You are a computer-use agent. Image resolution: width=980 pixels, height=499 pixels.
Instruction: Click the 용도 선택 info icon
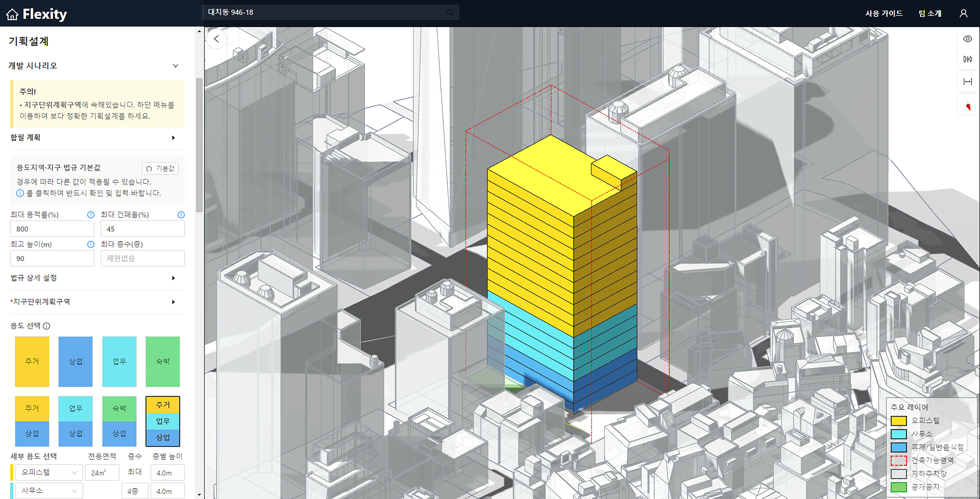pos(46,326)
